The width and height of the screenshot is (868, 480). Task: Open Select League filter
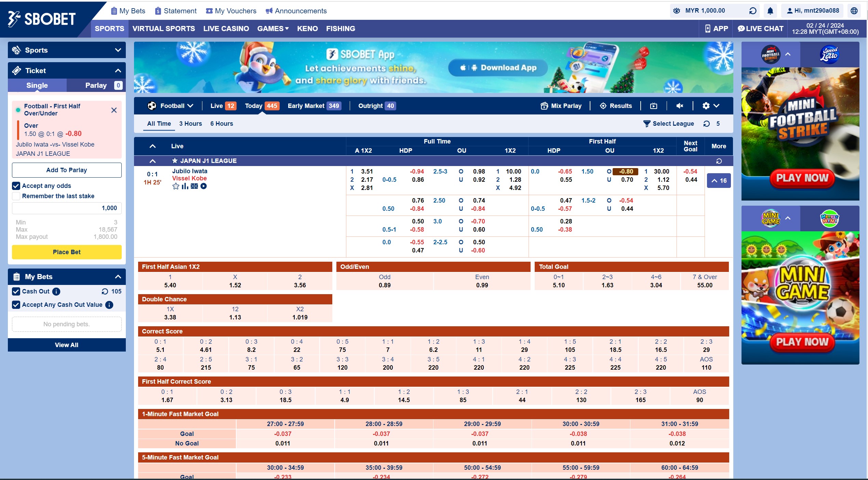[x=669, y=124]
